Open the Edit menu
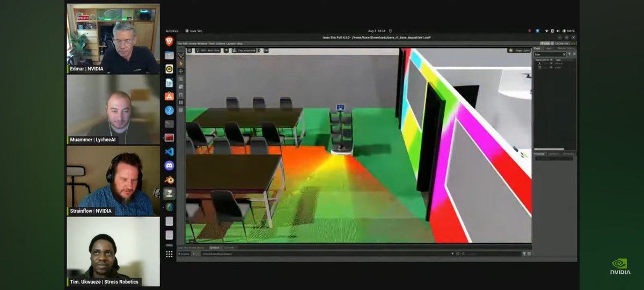Screen dimensions: 644x290 pyautogui.click(x=186, y=43)
